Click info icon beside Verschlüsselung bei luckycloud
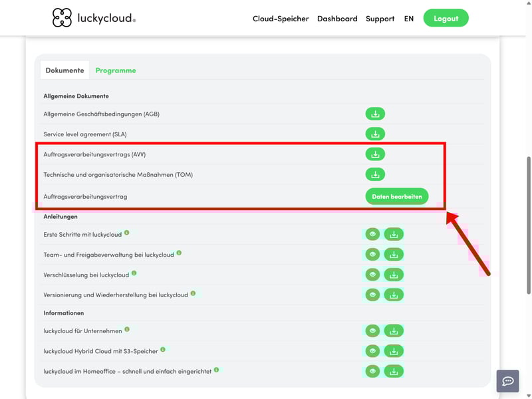The height and width of the screenshot is (399, 532). click(134, 273)
